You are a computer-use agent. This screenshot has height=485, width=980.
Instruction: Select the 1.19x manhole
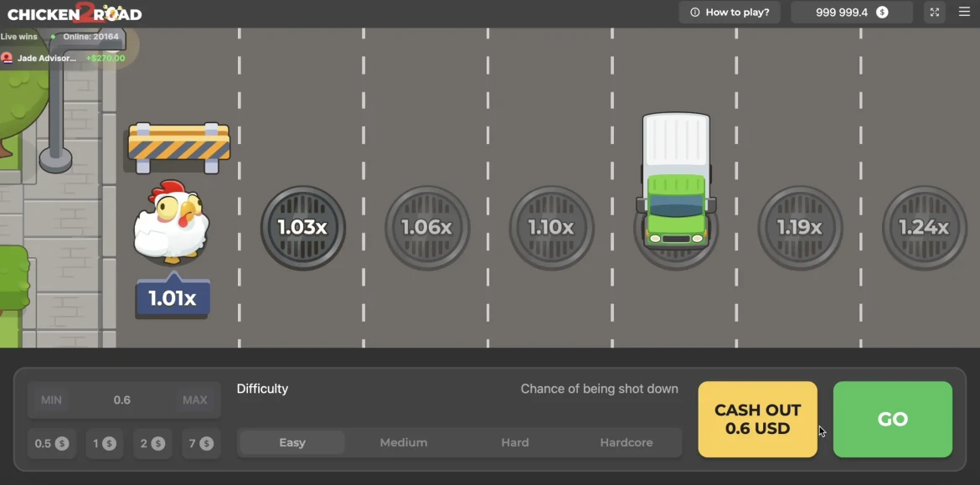tap(800, 228)
